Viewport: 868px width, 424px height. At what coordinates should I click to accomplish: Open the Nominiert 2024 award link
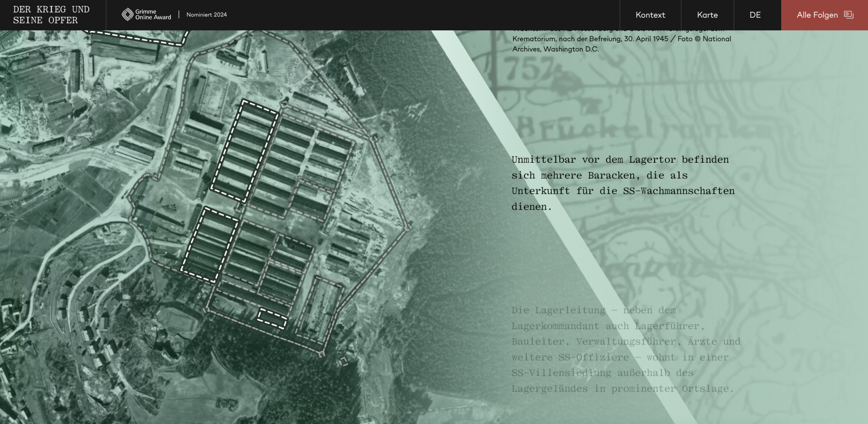(207, 15)
